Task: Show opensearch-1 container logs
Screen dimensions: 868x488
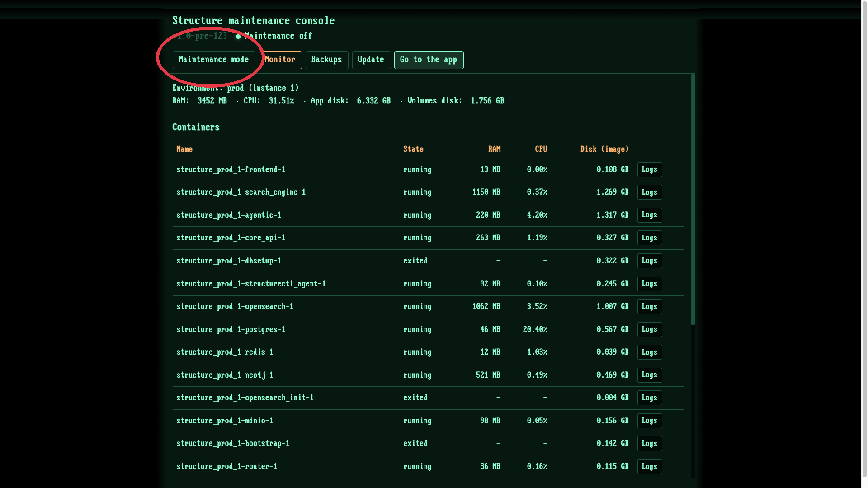Action: [649, 307]
